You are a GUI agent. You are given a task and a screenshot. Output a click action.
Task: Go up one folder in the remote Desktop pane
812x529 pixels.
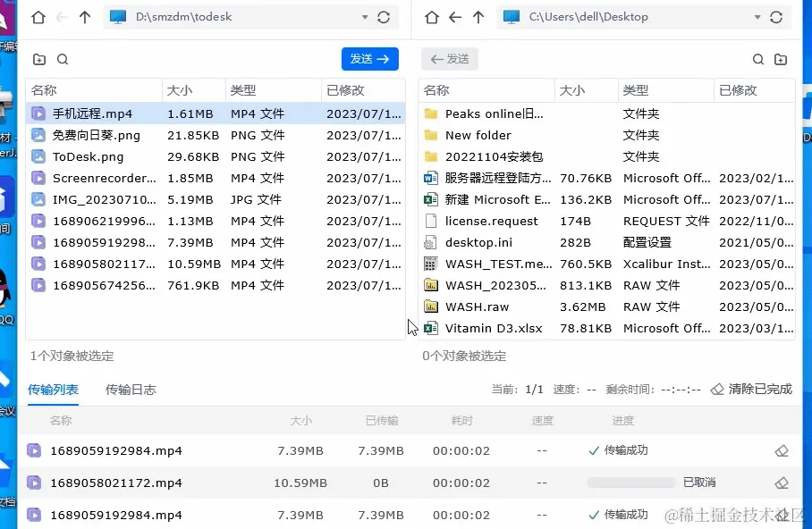[x=478, y=17]
